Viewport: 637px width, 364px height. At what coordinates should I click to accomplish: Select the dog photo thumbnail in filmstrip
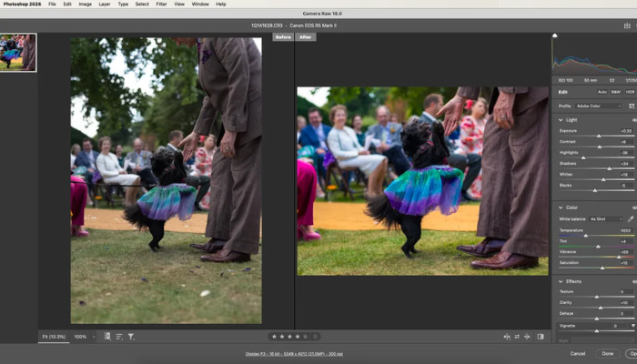tap(18, 53)
